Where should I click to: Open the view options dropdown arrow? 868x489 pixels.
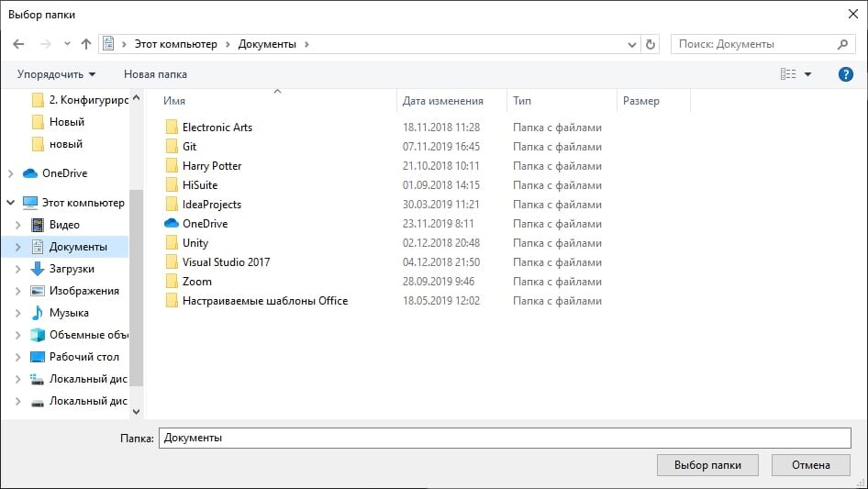coord(807,74)
